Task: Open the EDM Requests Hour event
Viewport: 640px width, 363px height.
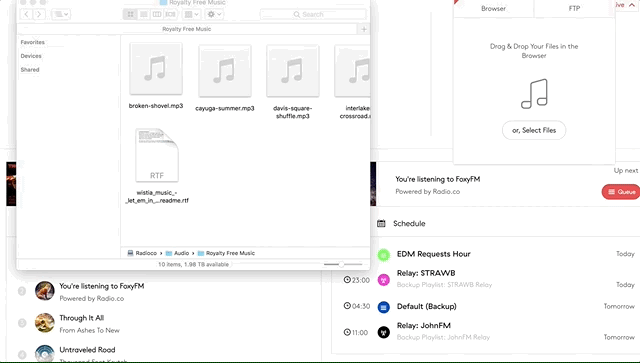Action: [433, 254]
